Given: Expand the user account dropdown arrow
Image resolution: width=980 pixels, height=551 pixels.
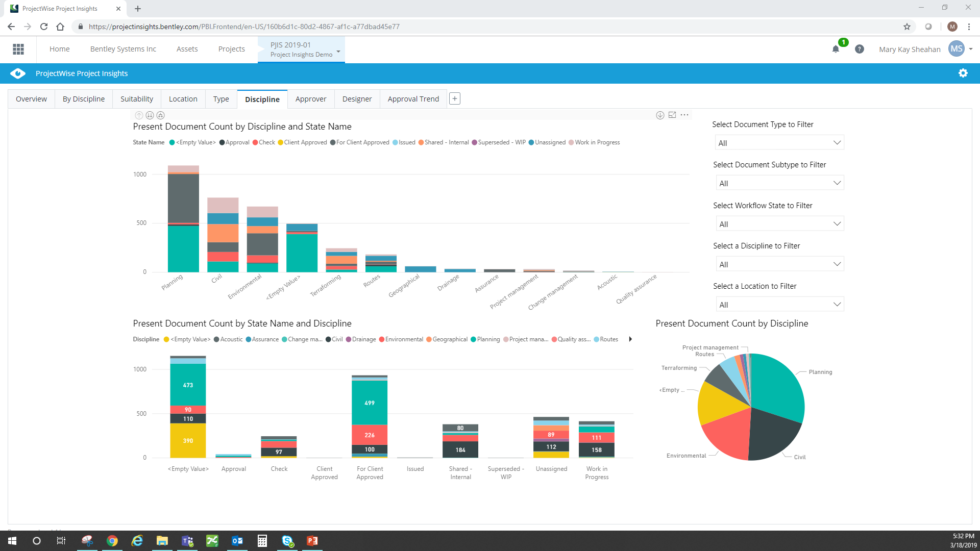Looking at the screenshot, I should [x=971, y=49].
